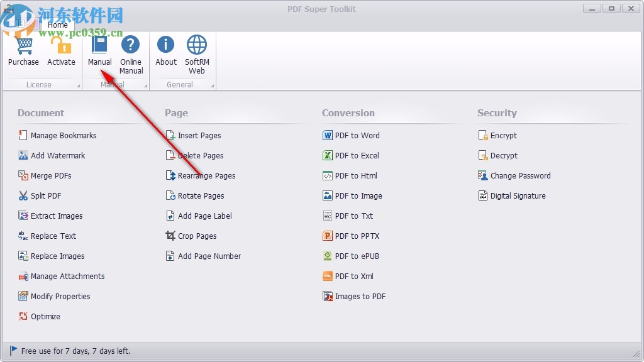Click the application icon in title bar

[9, 9]
